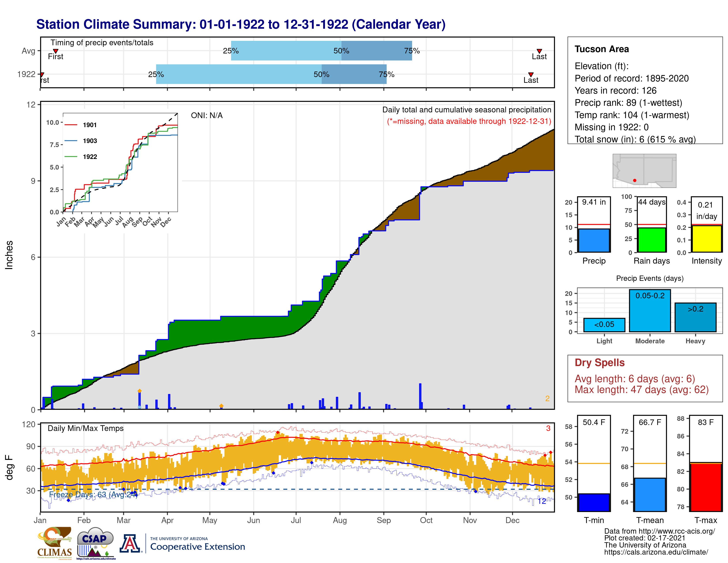Click the '9.41 in' precip value

(594, 202)
